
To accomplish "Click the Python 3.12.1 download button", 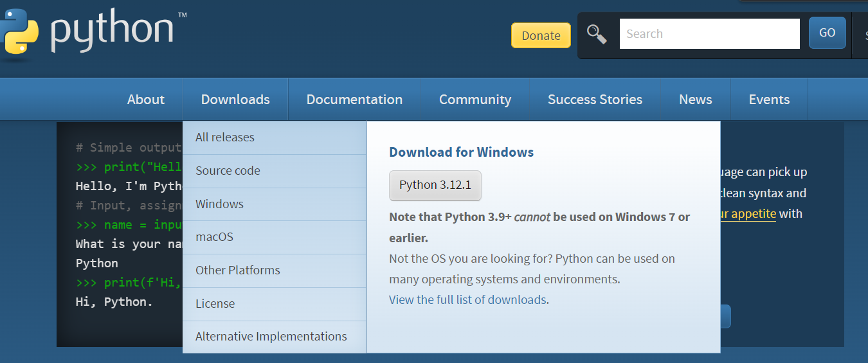I will 435,186.
